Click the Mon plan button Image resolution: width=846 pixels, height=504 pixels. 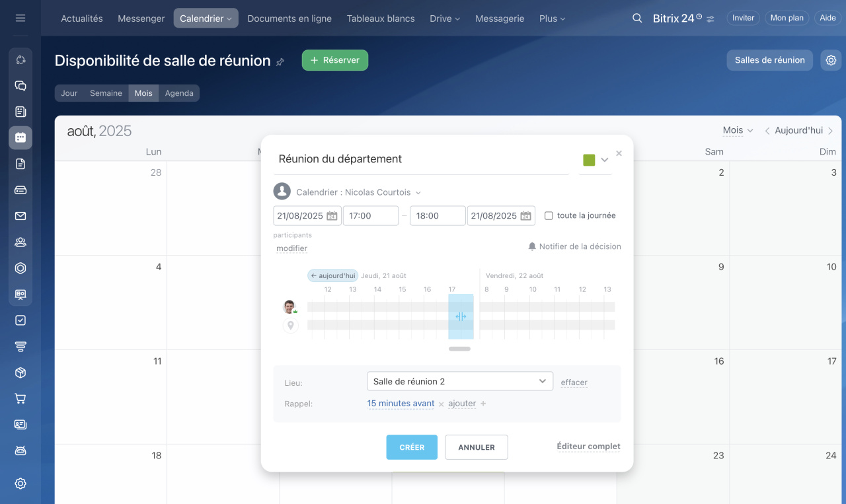pyautogui.click(x=787, y=18)
